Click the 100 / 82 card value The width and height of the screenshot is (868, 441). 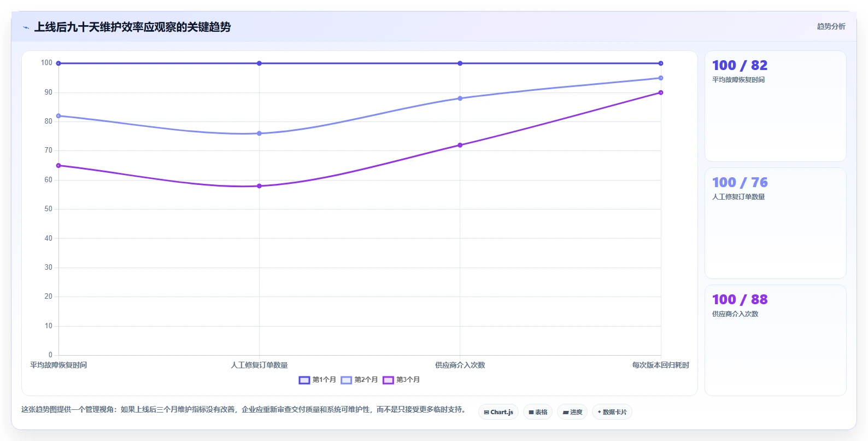tap(740, 66)
